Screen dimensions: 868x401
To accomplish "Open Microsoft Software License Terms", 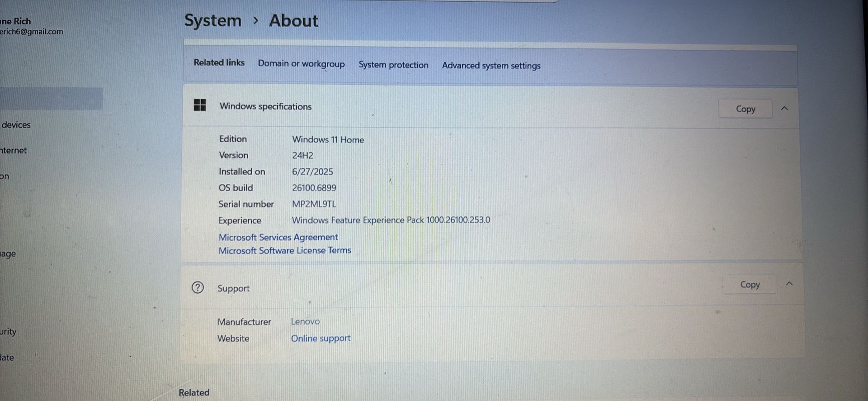I will tap(285, 250).
